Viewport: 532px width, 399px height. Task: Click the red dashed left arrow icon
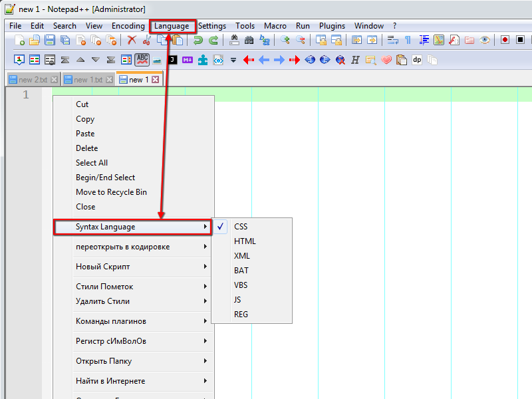(x=249, y=60)
